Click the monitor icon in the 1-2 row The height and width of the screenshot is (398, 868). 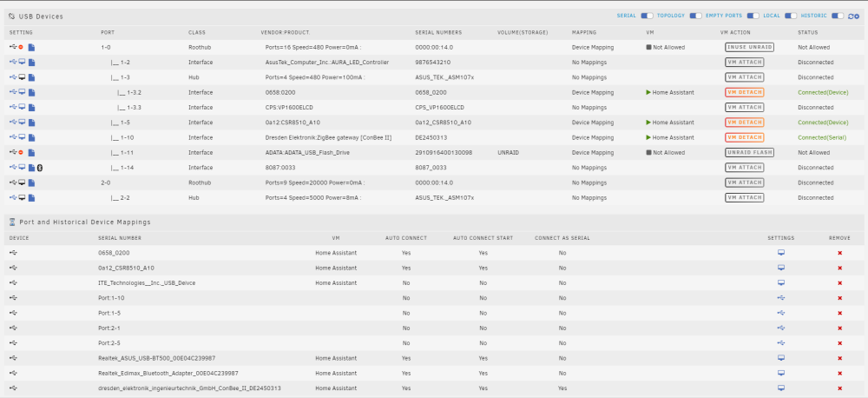click(x=23, y=62)
